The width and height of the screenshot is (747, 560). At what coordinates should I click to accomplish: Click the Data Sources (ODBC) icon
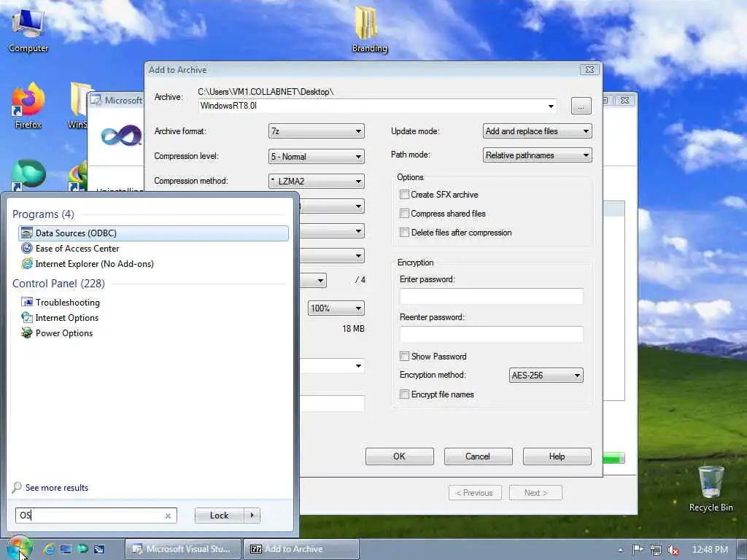click(27, 233)
